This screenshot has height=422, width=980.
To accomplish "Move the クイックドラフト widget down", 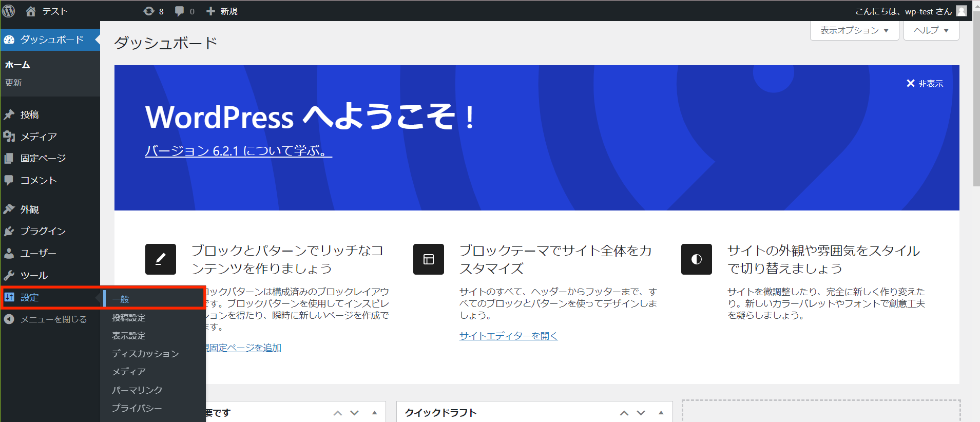I will tap(641, 413).
